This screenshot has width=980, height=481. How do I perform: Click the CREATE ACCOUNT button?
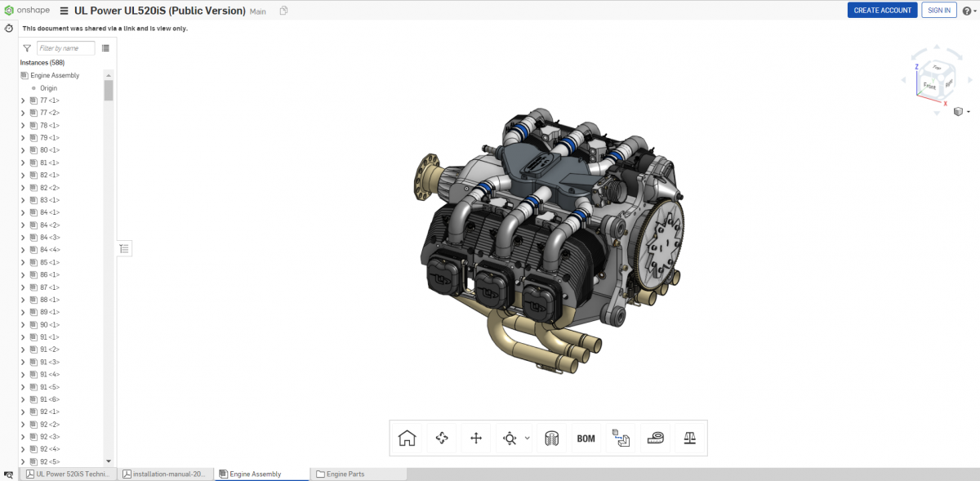(x=883, y=11)
